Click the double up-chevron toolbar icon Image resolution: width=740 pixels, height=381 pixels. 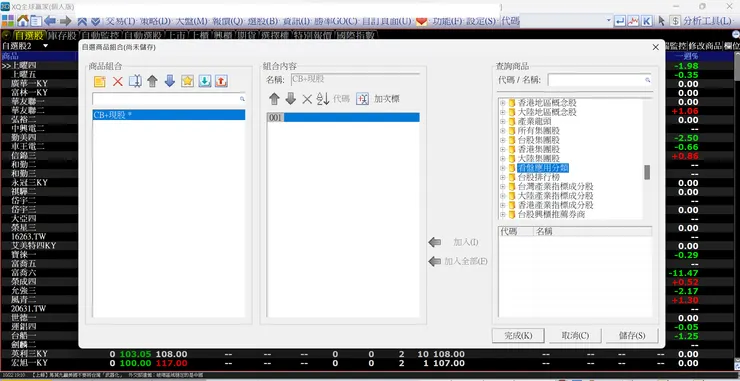pos(82,21)
